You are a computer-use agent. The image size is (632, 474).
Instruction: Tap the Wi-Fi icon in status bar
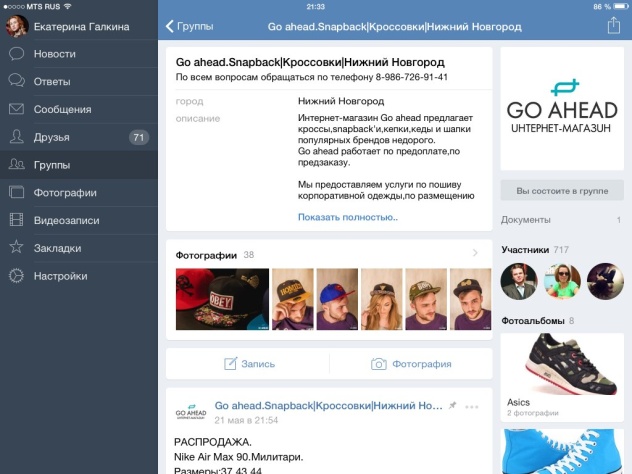click(67, 6)
